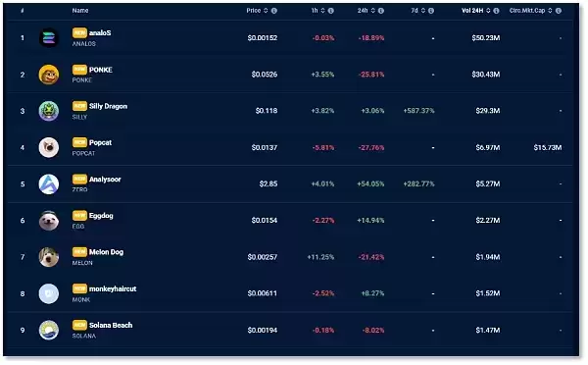The image size is (588, 365).
Task: Click the NEW badge beside Analysoor
Action: [x=79, y=180]
